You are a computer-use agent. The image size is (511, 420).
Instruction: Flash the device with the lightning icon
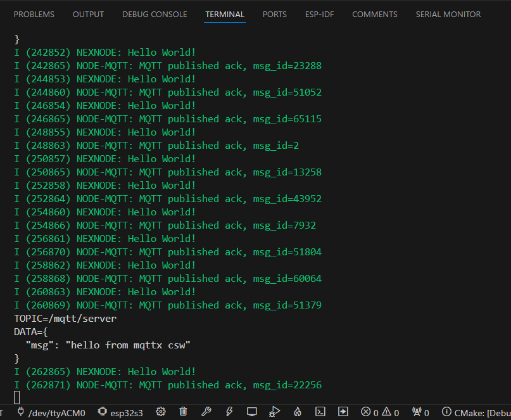coord(229,412)
